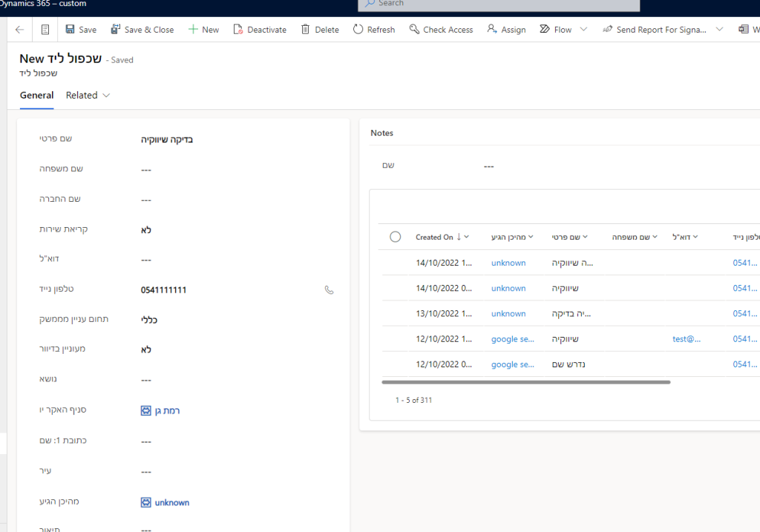The height and width of the screenshot is (532, 760).
Task: Refresh the record using Refresh icon
Action: (x=358, y=30)
